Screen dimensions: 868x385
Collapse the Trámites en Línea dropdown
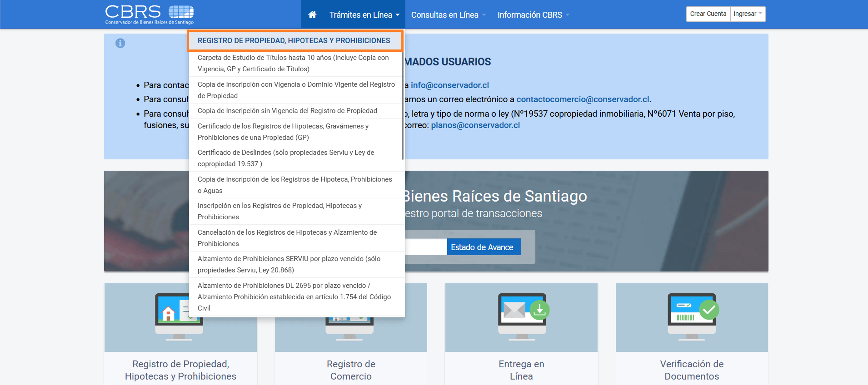pyautogui.click(x=364, y=15)
